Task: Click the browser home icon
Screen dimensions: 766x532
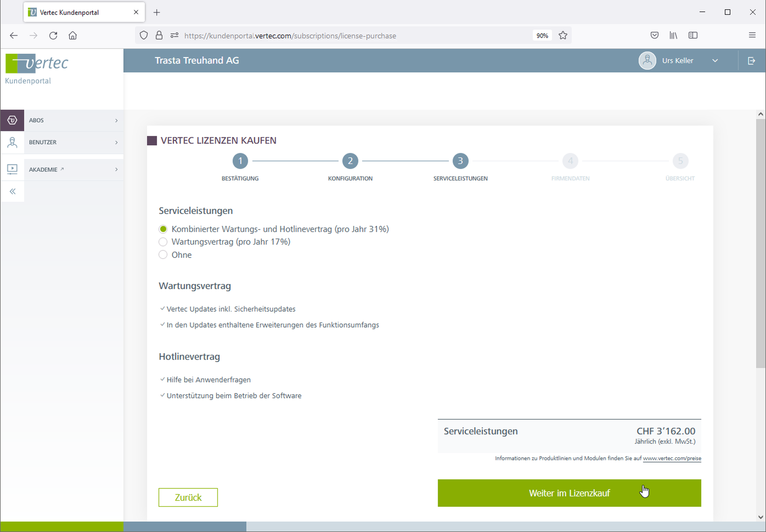Action: click(x=72, y=35)
